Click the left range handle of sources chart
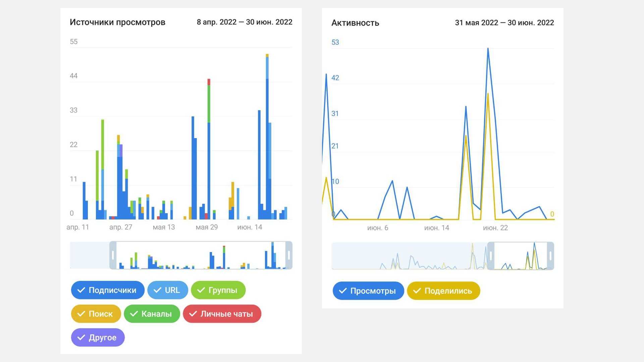This screenshot has height=362, width=644. (113, 255)
